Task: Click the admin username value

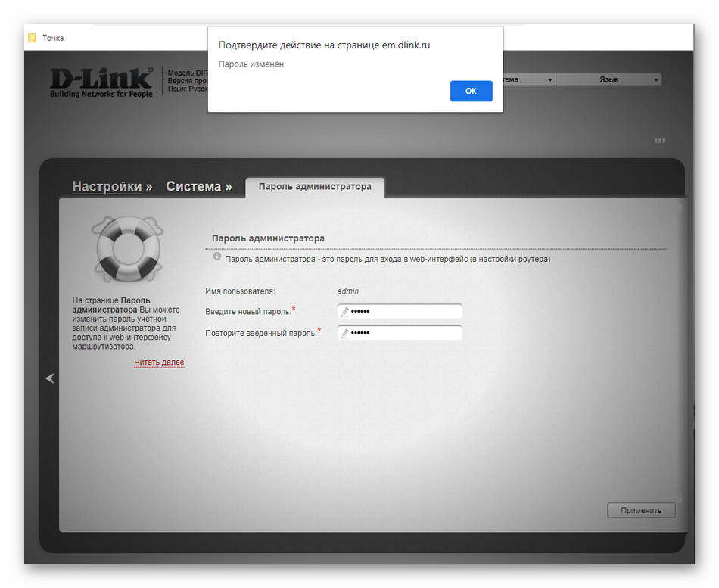Action: (348, 291)
